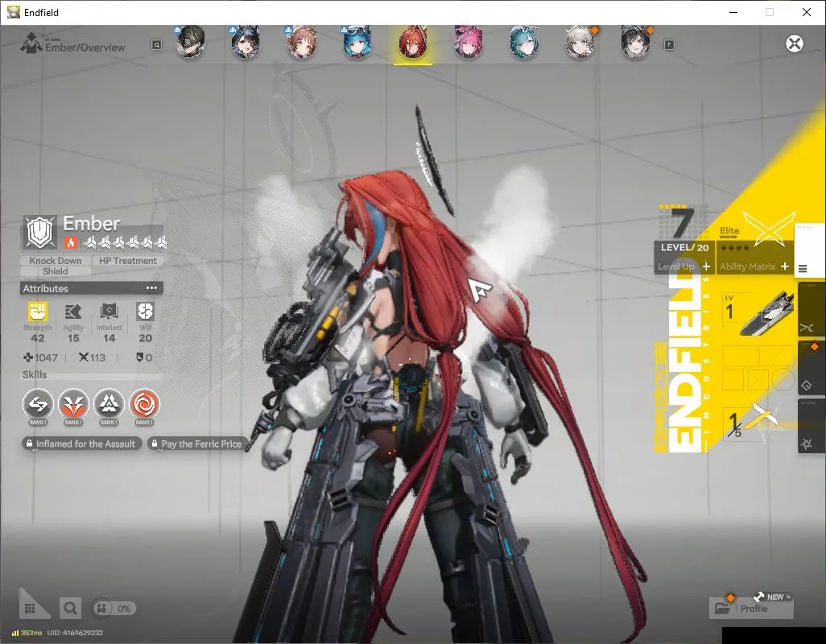Click the Ember/Overview breadcrumb logo icon
This screenshot has height=644, width=826.
(x=31, y=43)
